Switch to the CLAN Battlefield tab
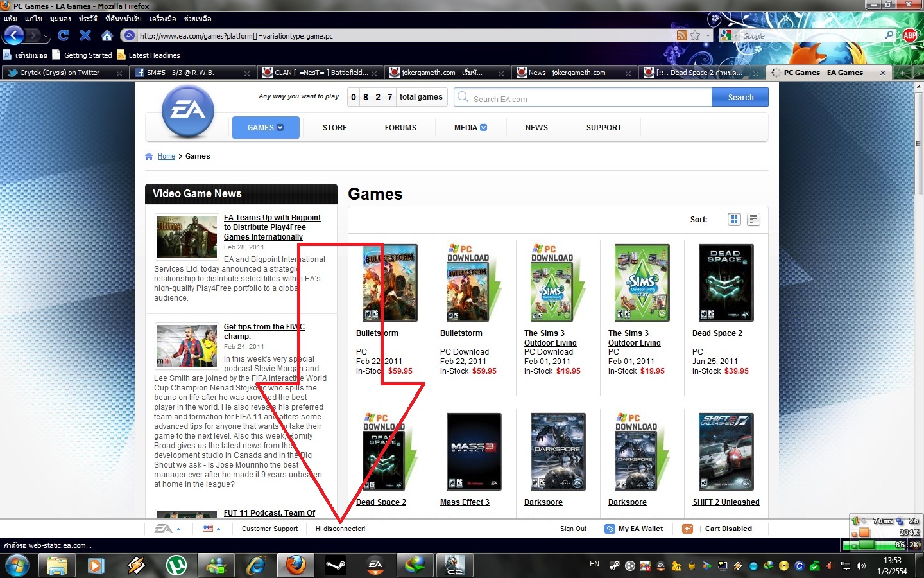This screenshot has height=578, width=924. coord(320,73)
